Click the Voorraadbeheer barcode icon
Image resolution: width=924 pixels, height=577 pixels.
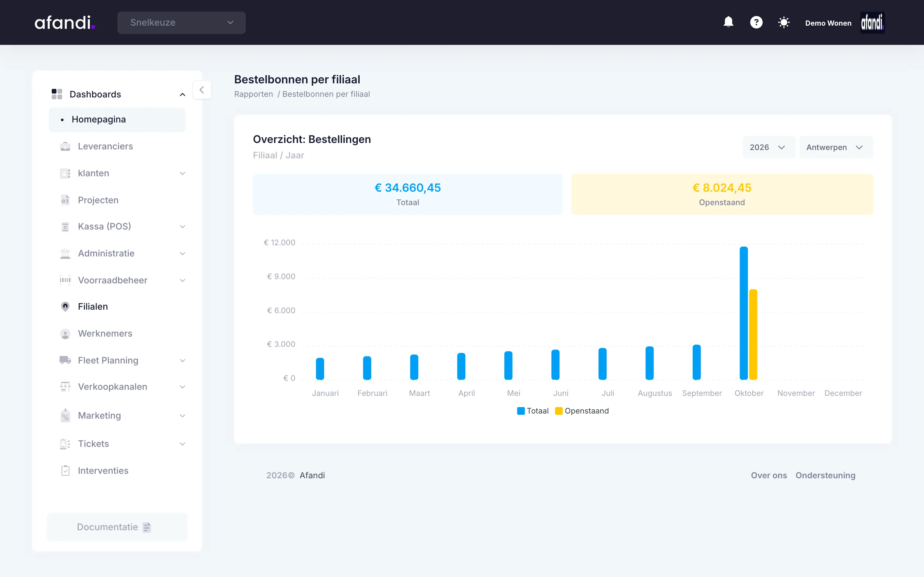coord(65,280)
